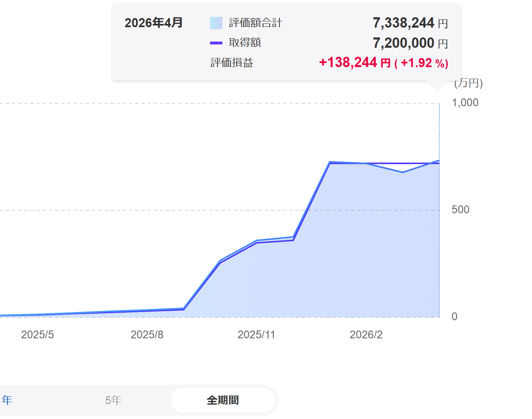Click the 取得額 legend label
Image resolution: width=532 pixels, height=419 pixels.
tap(245, 43)
